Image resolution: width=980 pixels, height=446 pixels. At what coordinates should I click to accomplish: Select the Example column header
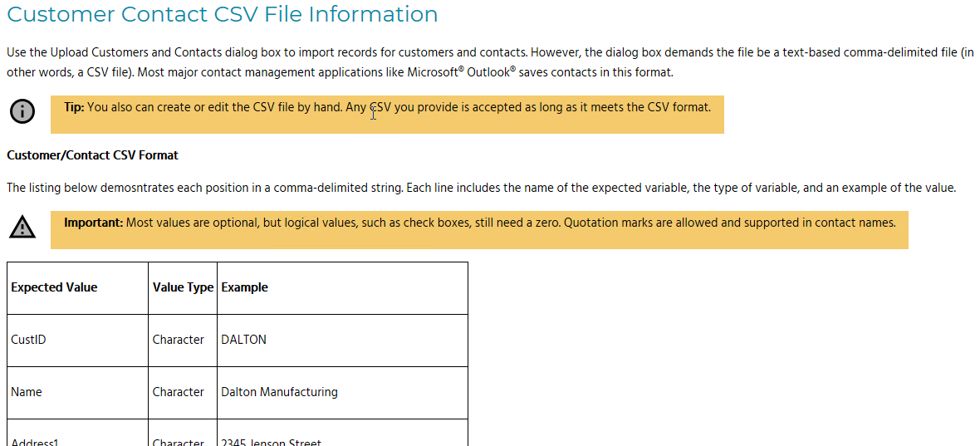[342, 288]
